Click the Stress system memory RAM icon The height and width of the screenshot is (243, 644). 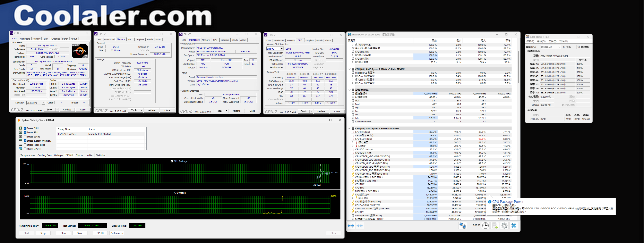click(20, 140)
